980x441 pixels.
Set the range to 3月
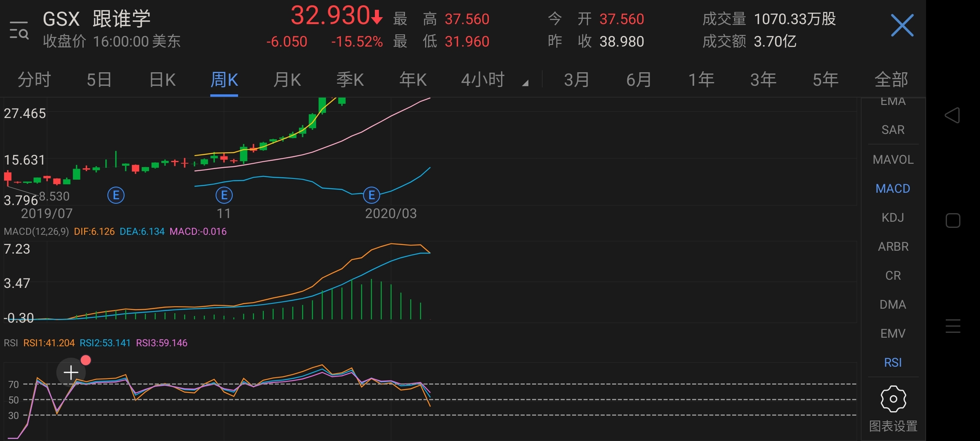[x=577, y=80]
